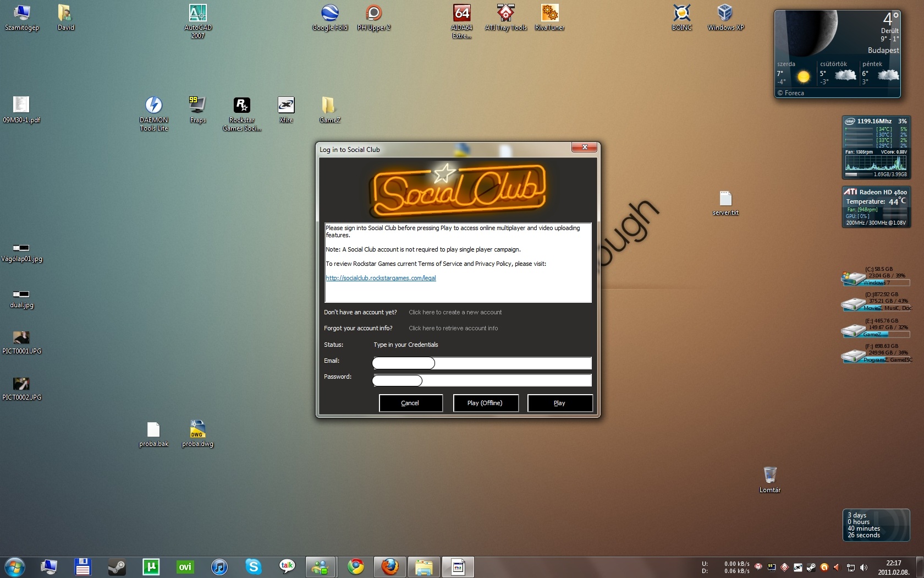Launch Xfire from the desktop
Viewport: 924px width, 578px height.
click(285, 110)
